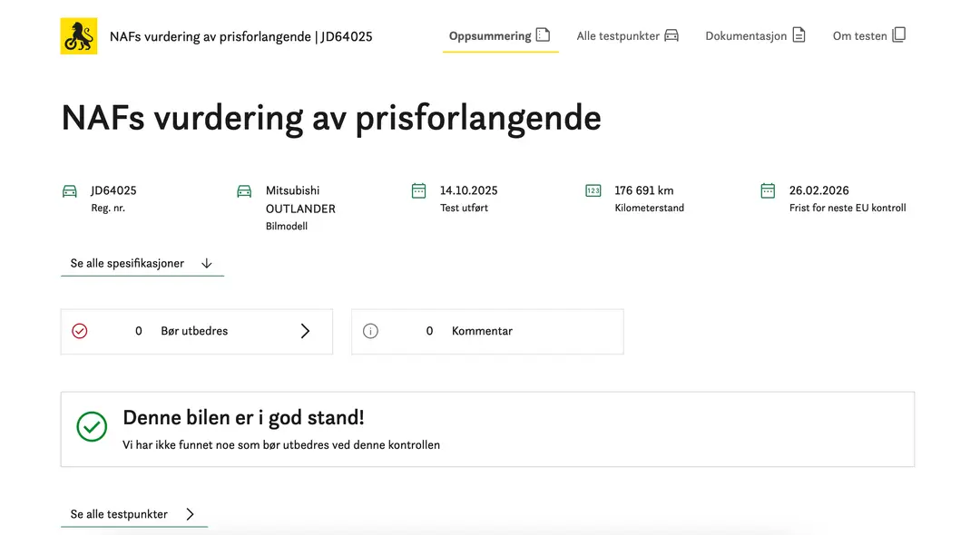Click the Denne bilen er i god stand banner

(x=487, y=429)
